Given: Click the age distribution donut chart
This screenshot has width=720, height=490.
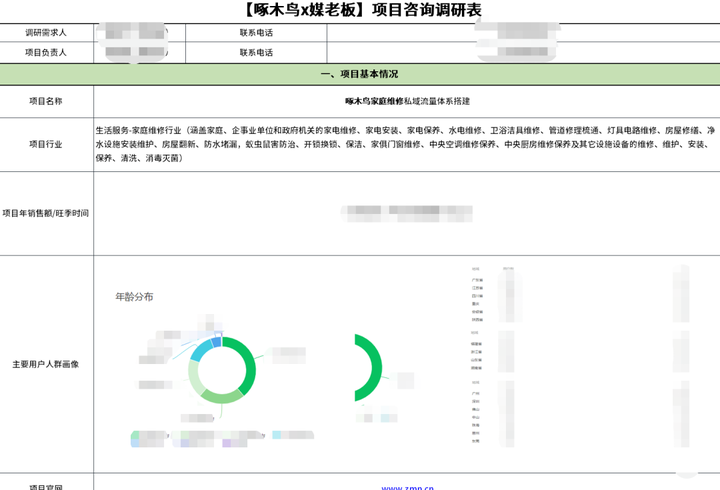Looking at the screenshot, I should [222, 370].
